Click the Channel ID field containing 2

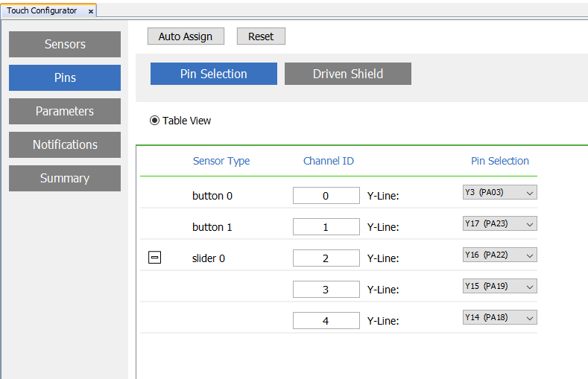point(326,258)
